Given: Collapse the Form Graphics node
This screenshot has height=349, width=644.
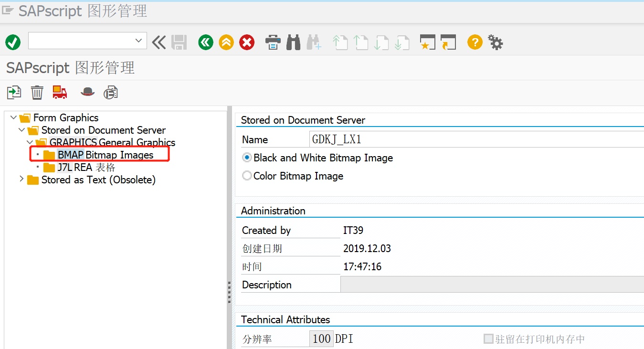Looking at the screenshot, I should [x=13, y=117].
